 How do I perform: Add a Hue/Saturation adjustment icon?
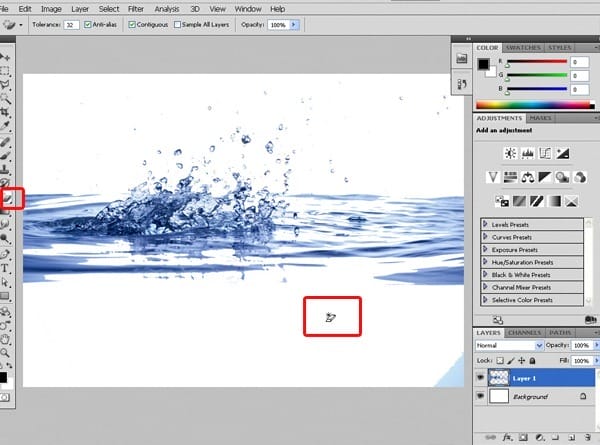510,177
